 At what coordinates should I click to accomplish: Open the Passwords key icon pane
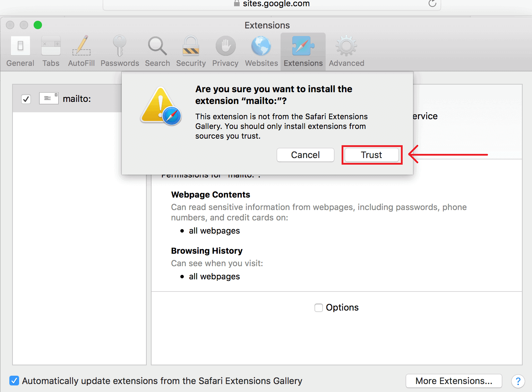click(x=120, y=51)
